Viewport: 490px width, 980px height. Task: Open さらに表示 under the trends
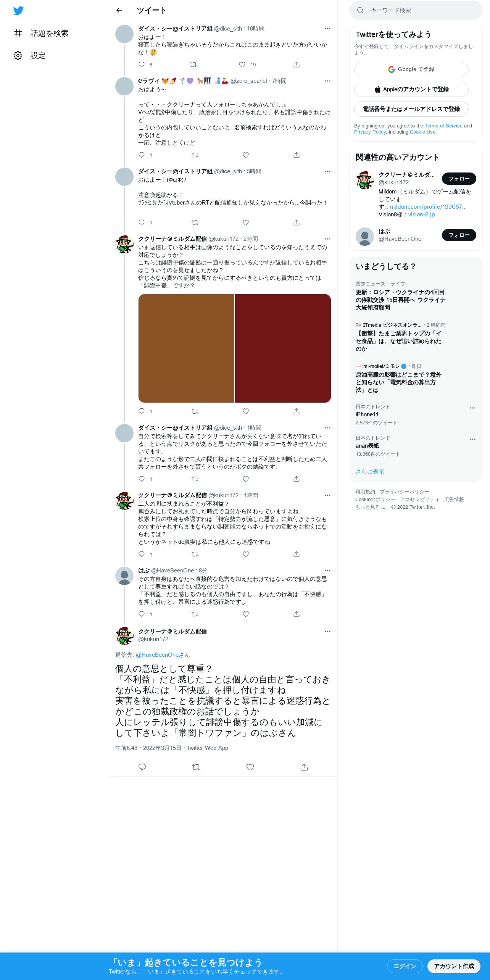click(370, 472)
